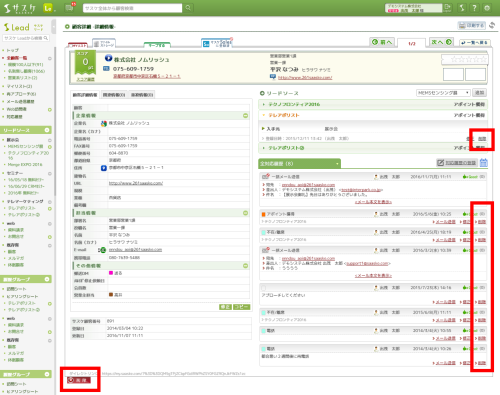Open the 全対応履歴 (8) filter dropdown

299,164
